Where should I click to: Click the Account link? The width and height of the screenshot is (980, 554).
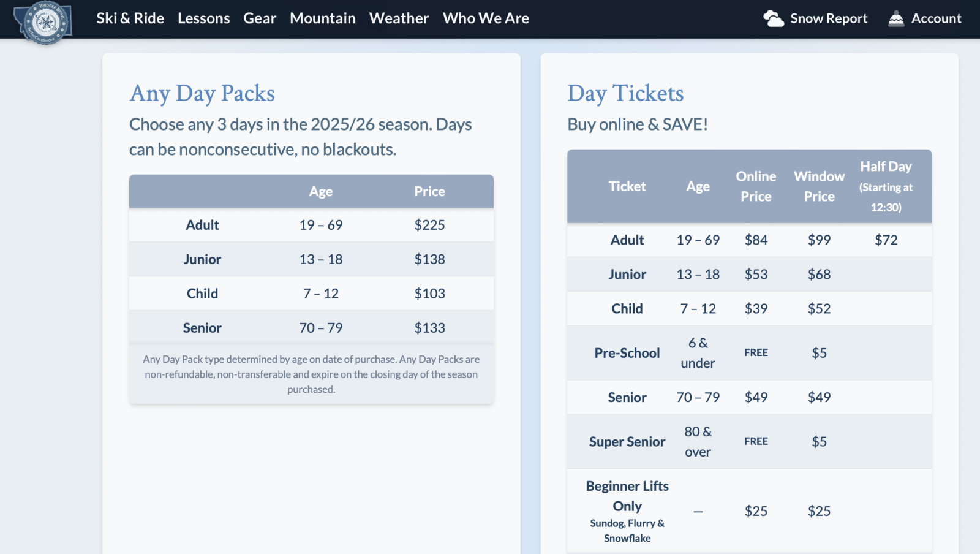[x=937, y=18]
